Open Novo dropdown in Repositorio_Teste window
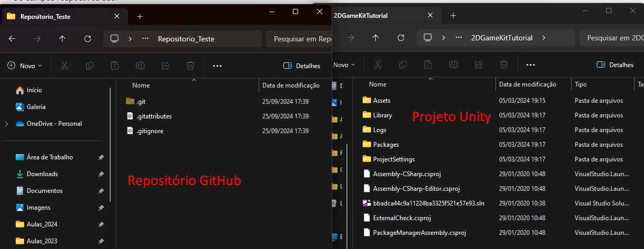The image size is (644, 249). [24, 66]
